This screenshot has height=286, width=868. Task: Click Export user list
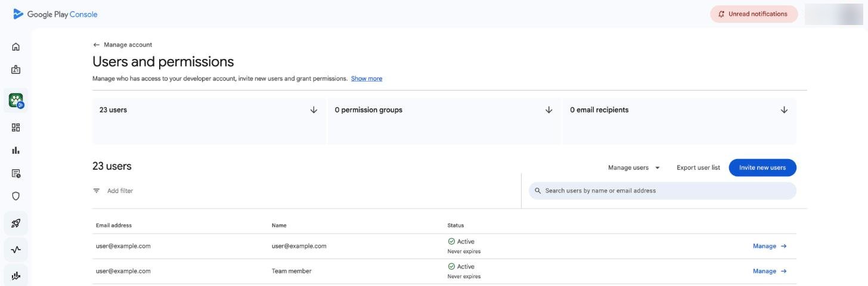coord(698,167)
